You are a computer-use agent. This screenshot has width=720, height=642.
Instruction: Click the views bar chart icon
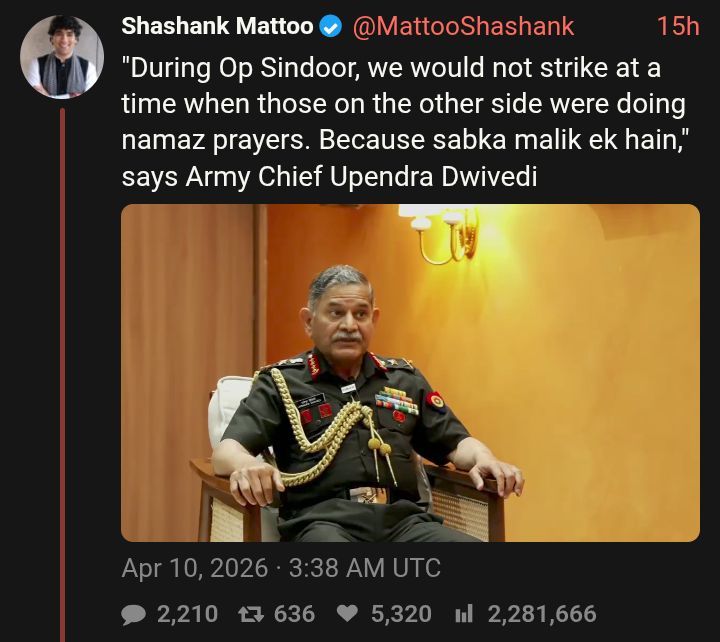(x=464, y=614)
